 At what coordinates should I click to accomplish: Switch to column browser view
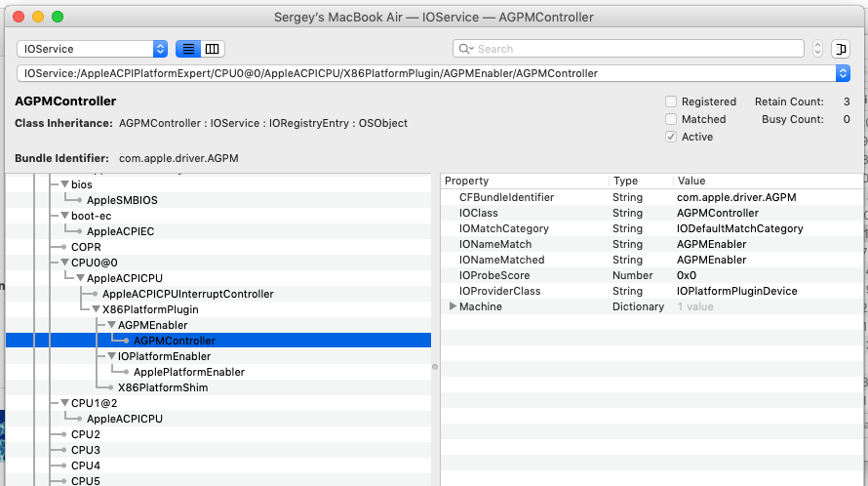[212, 49]
